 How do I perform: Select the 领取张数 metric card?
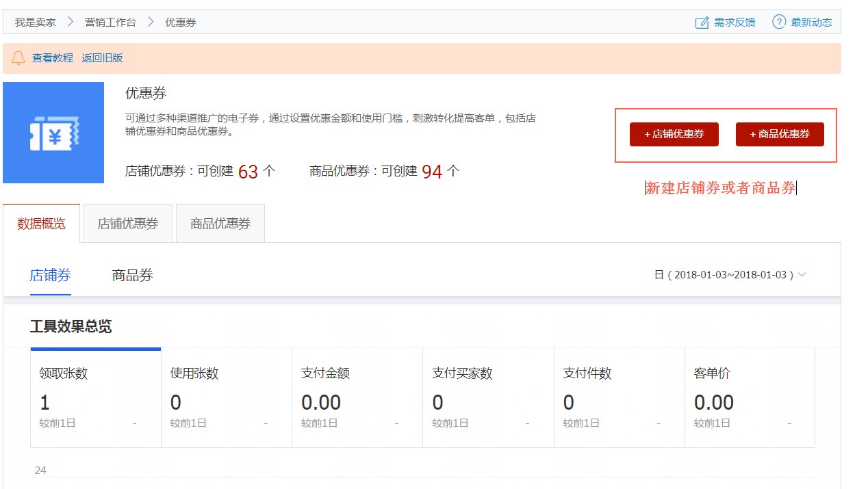pyautogui.click(x=96, y=397)
